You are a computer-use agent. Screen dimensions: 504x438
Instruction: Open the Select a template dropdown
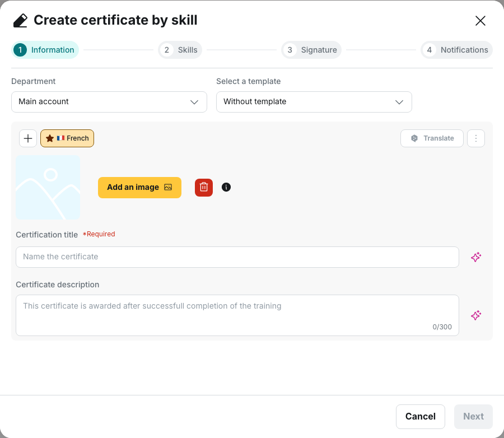click(314, 102)
